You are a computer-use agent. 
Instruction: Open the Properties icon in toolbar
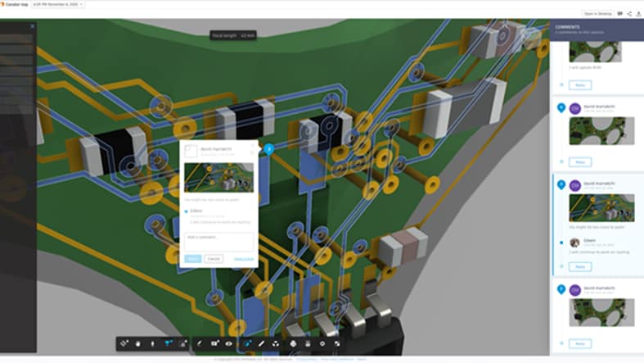pyautogui.click(x=308, y=343)
